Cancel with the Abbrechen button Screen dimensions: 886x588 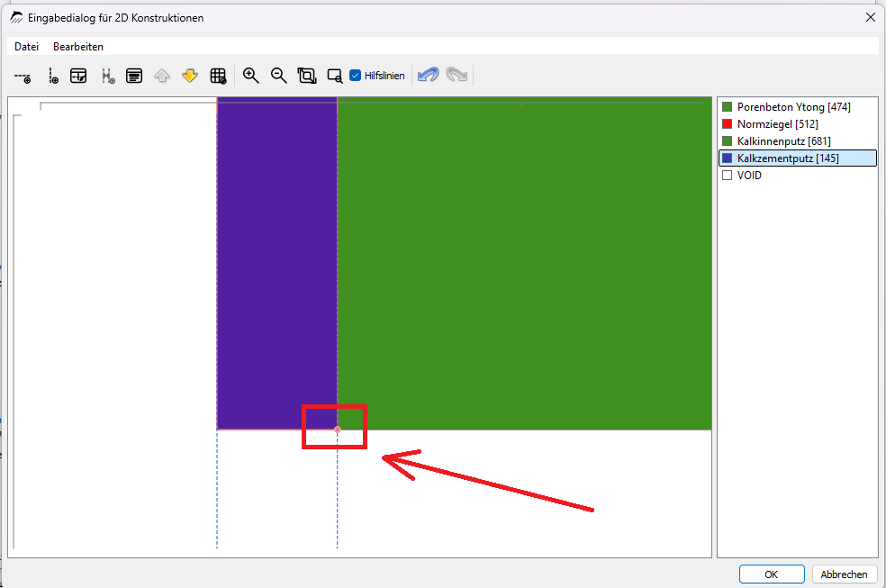[845, 574]
